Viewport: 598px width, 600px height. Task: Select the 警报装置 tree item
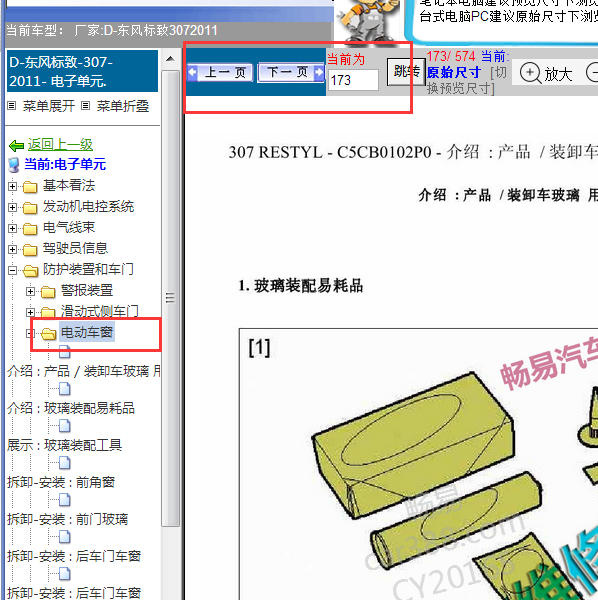tap(87, 291)
